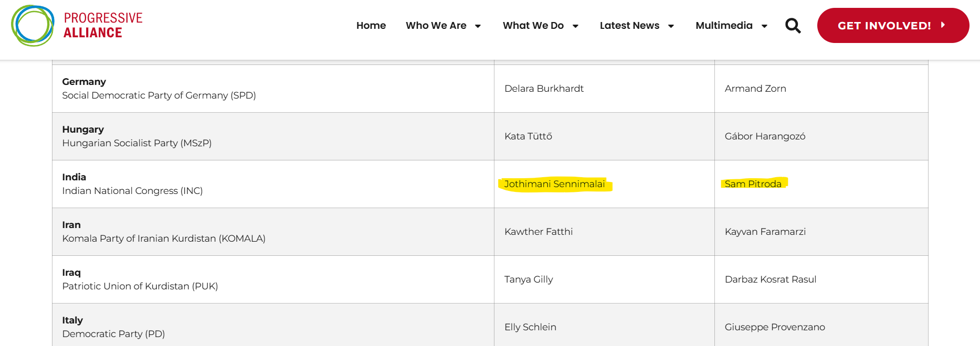Click the Indian National Congress (INC) text

[132, 191]
